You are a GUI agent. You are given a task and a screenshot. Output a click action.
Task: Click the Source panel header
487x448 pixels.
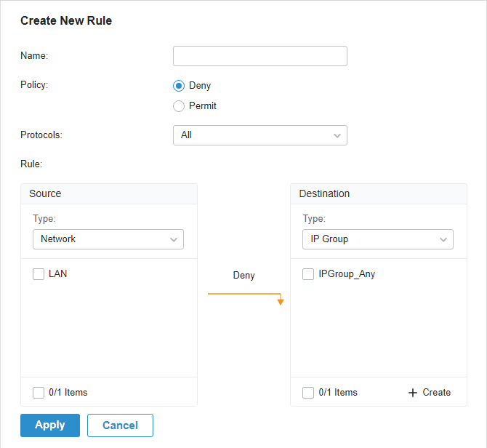pyautogui.click(x=109, y=193)
